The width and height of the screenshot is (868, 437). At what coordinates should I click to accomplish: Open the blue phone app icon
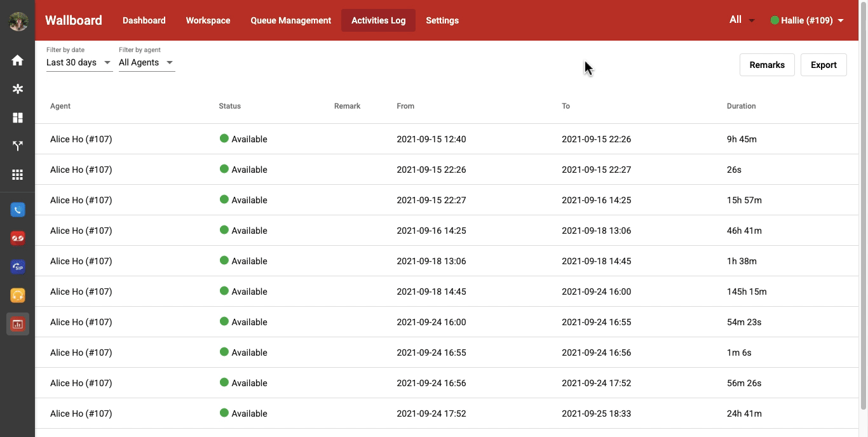tap(17, 209)
